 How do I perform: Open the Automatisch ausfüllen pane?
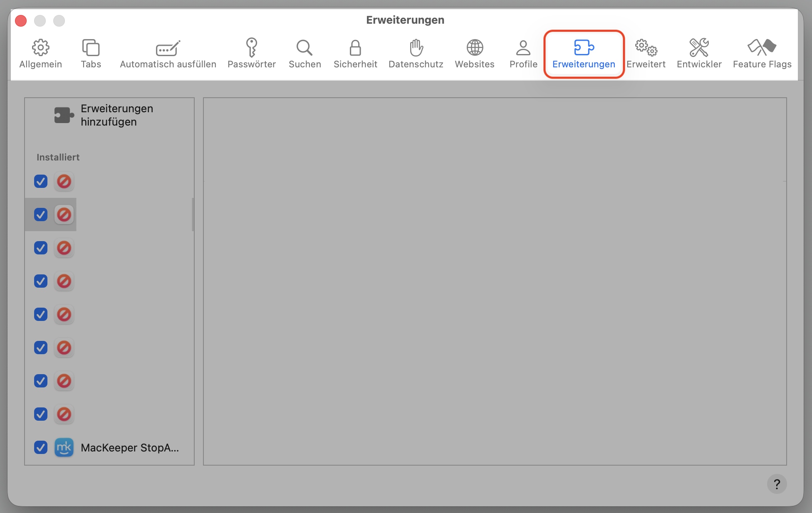pyautogui.click(x=168, y=54)
